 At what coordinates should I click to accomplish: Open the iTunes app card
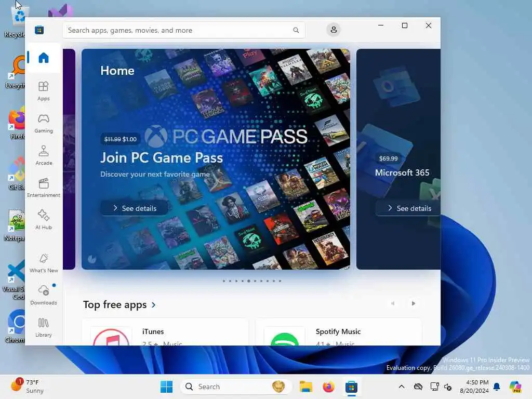166,332
